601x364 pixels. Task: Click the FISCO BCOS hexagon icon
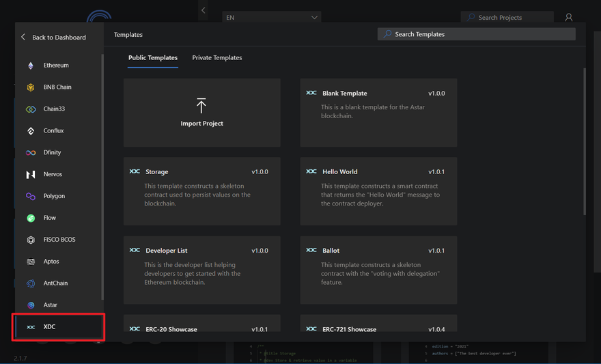(31, 240)
